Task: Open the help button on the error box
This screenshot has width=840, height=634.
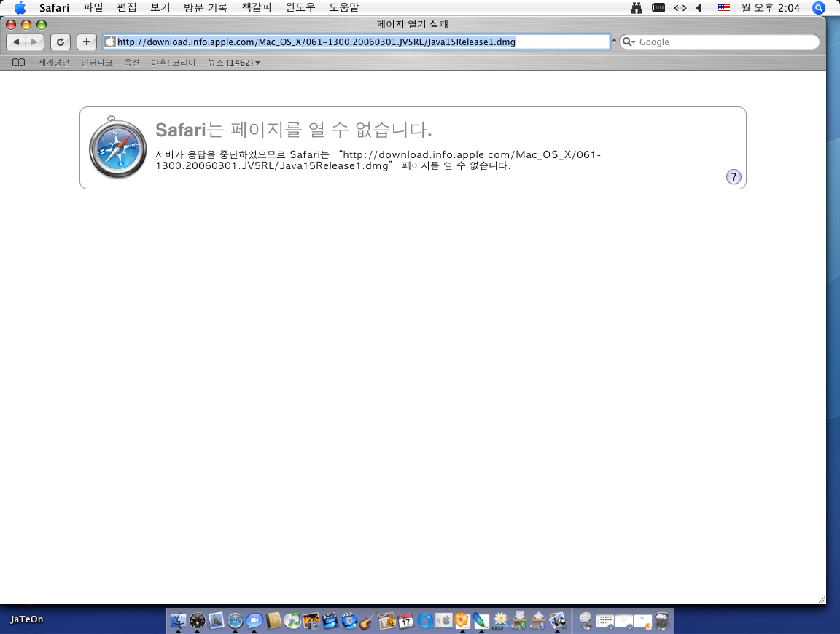Action: (x=734, y=176)
